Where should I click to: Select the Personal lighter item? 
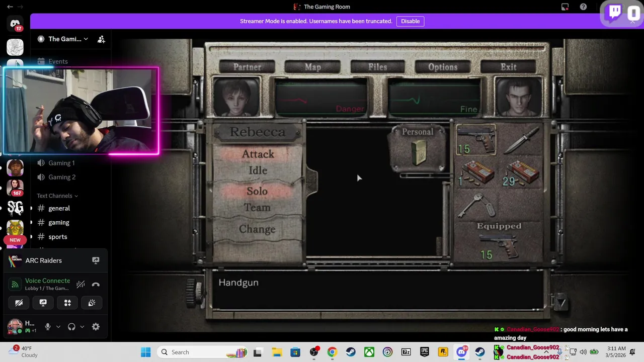pyautogui.click(x=418, y=153)
